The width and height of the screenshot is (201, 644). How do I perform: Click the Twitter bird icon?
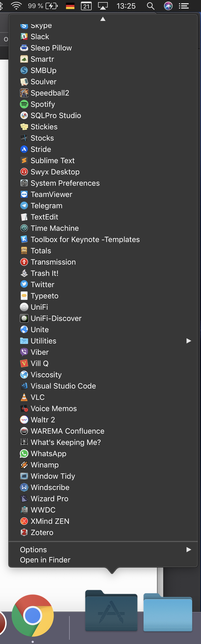24,284
